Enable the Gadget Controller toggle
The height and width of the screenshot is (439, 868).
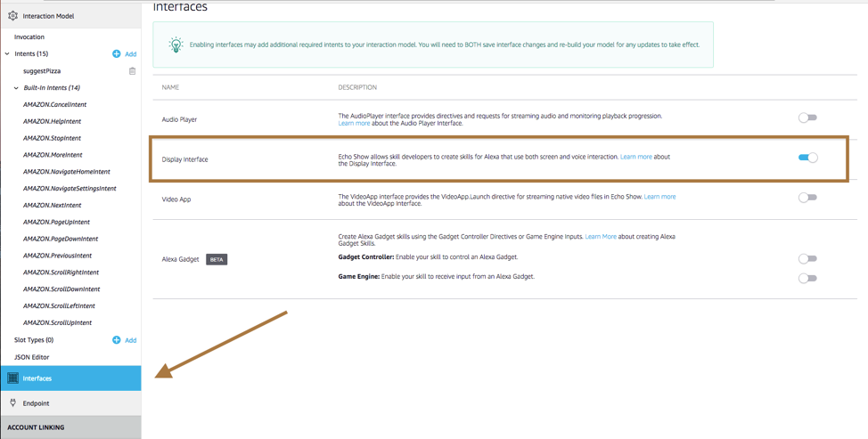807,258
